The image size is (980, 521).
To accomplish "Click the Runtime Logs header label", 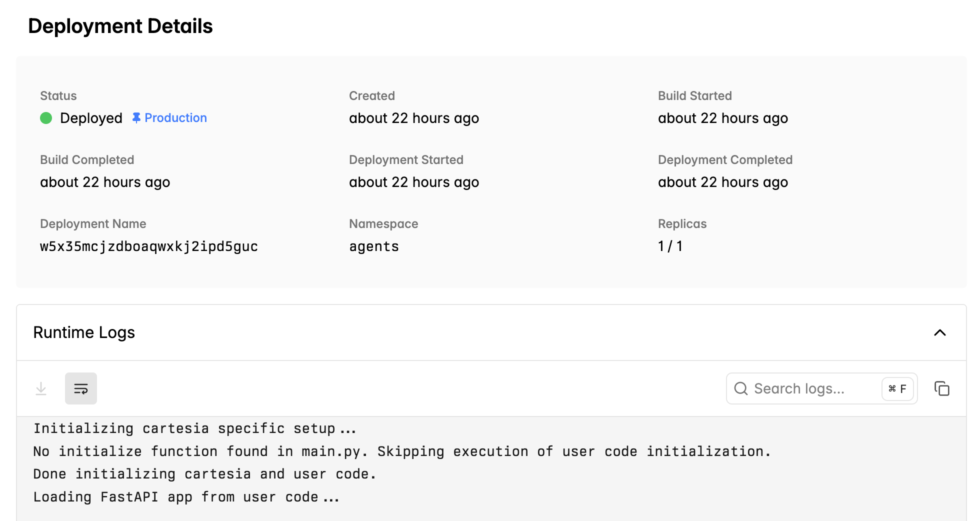I will coord(83,332).
